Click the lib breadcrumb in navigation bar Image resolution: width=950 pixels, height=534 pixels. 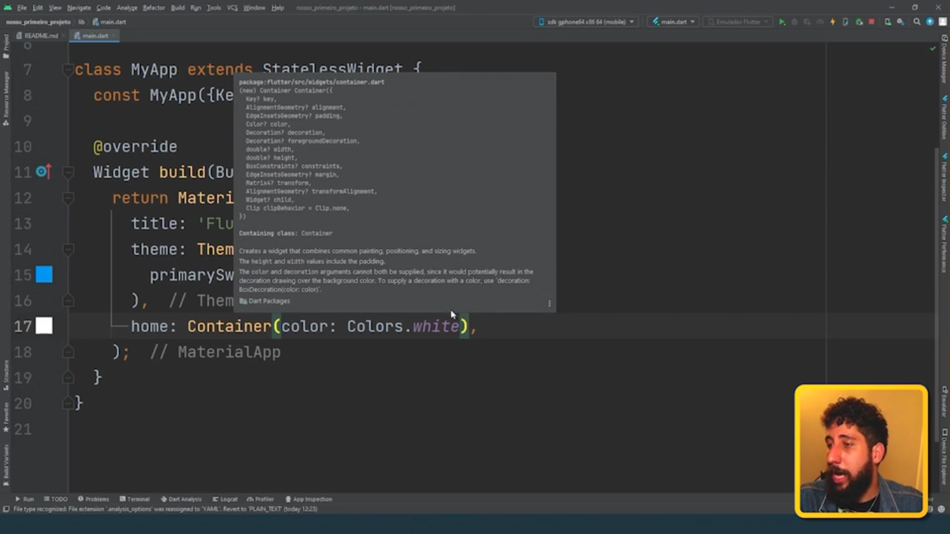pos(81,22)
